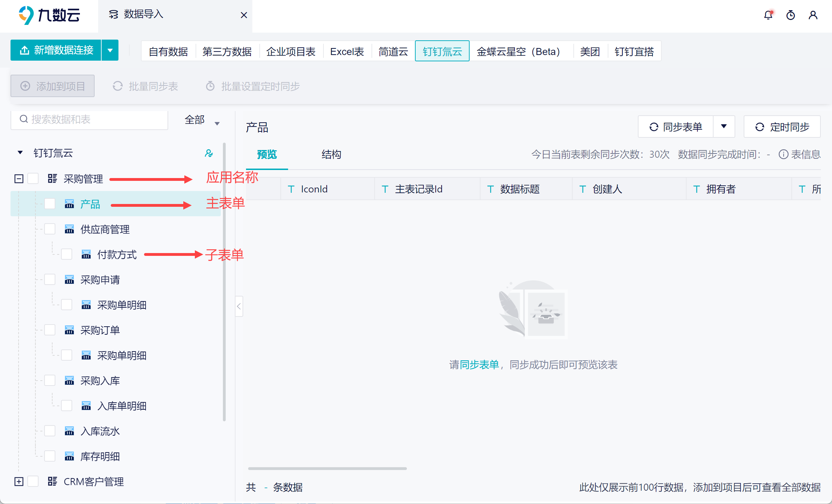Click the 表信息 info icon

(x=783, y=154)
